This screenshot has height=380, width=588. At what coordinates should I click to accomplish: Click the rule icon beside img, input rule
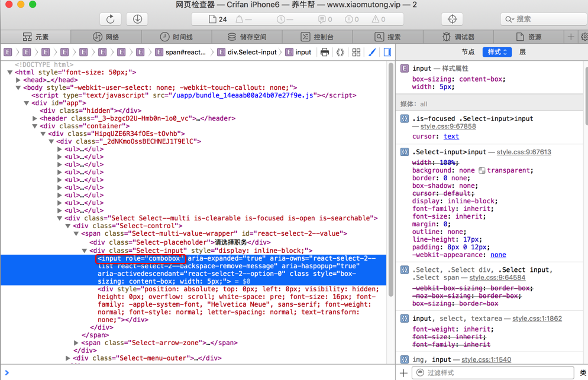pyautogui.click(x=404, y=359)
